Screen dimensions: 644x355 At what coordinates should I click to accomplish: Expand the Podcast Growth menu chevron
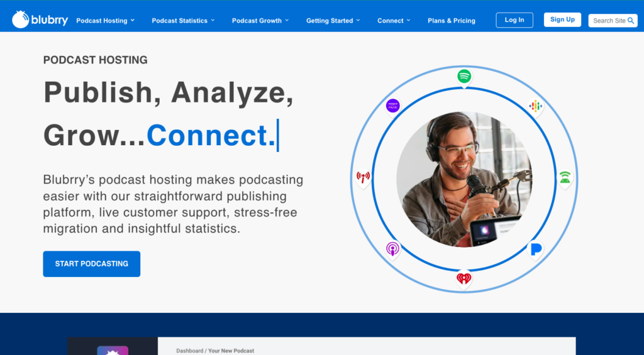(287, 20)
